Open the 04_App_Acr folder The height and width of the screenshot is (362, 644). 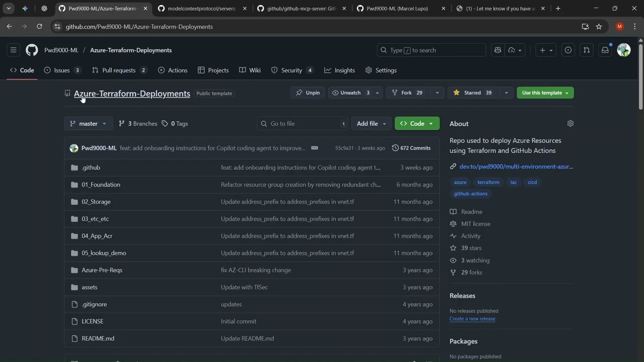tap(97, 236)
